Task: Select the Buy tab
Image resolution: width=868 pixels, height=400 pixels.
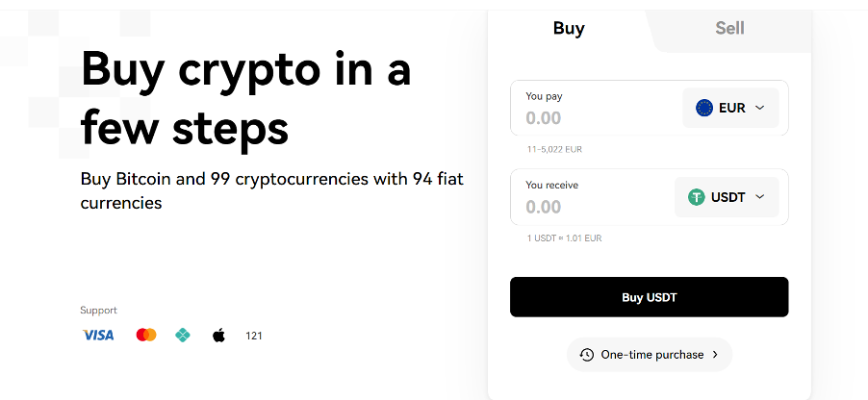Action: 569,28
